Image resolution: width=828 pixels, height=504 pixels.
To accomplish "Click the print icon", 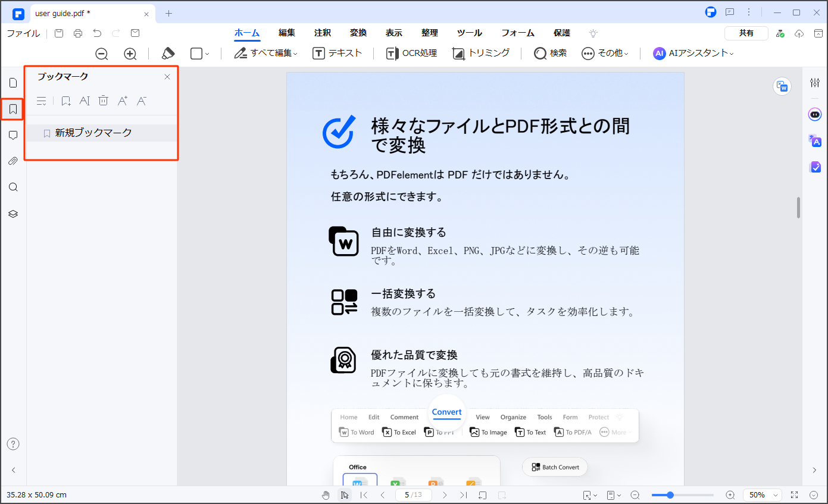I will pyautogui.click(x=78, y=33).
